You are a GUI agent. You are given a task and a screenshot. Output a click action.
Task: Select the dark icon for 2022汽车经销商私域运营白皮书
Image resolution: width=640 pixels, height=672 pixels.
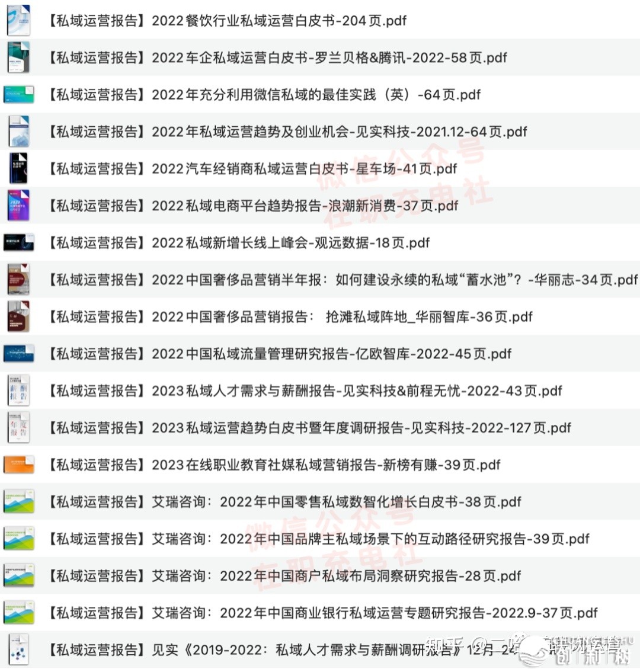click(x=18, y=168)
